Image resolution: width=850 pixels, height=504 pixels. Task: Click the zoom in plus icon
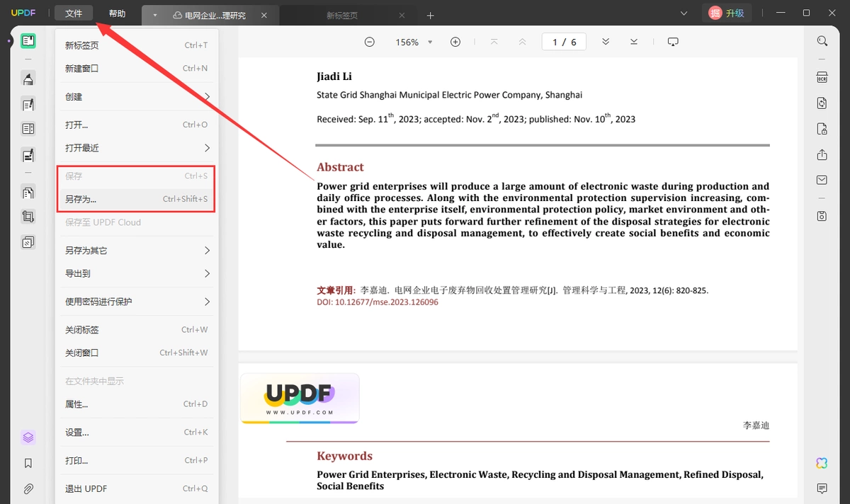tap(455, 42)
